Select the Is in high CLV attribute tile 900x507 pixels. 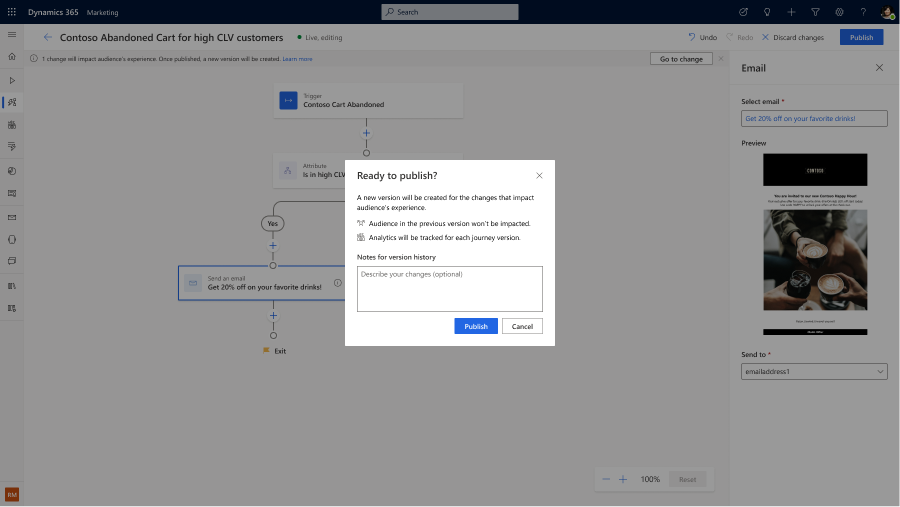309,171
